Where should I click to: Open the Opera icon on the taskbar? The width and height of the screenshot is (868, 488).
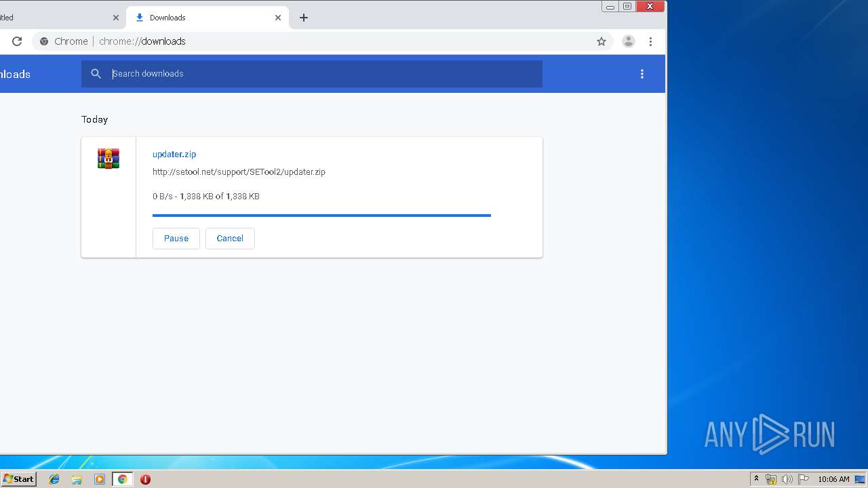click(145, 479)
